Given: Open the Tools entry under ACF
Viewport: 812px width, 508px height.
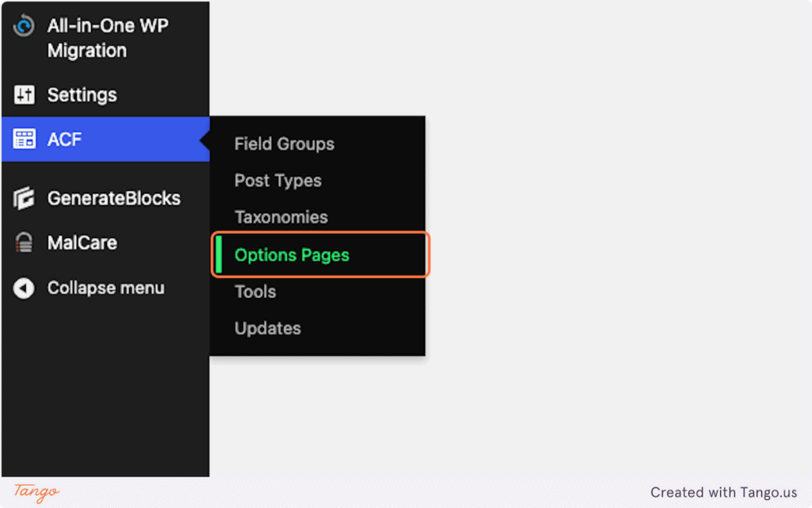Looking at the screenshot, I should point(255,292).
